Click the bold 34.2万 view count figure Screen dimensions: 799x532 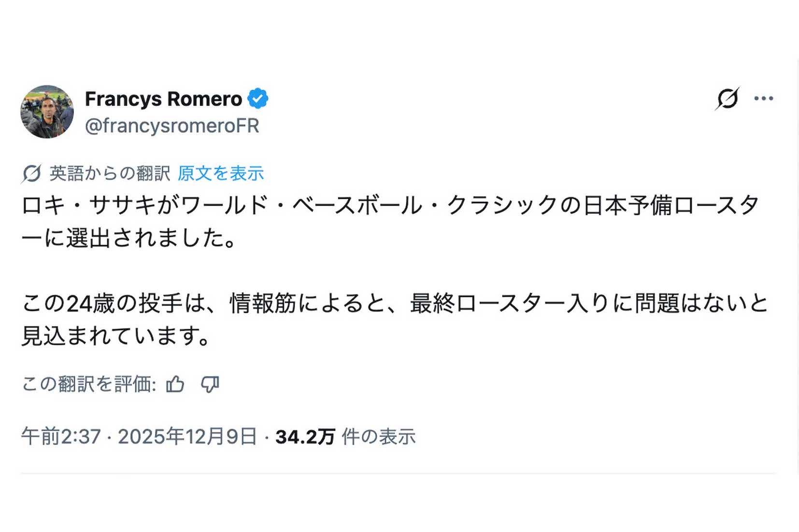(x=304, y=436)
